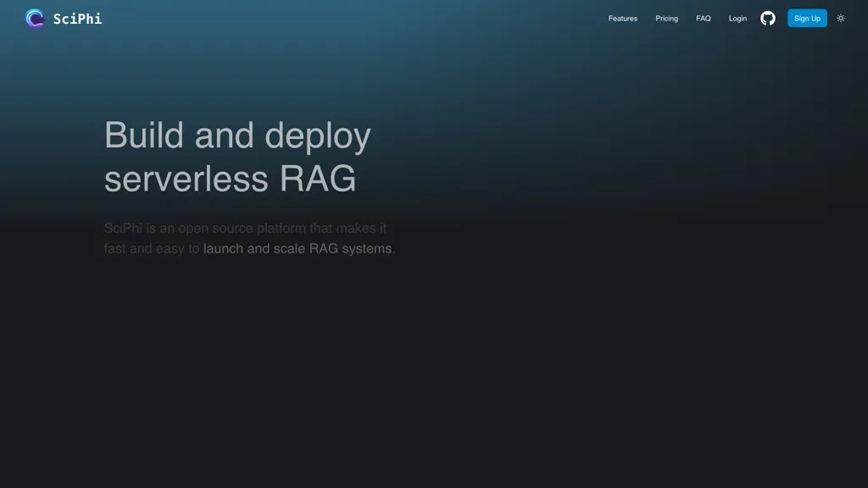The height and width of the screenshot is (488, 868).
Task: Click the "fast and easy to" text
Action: [152, 249]
